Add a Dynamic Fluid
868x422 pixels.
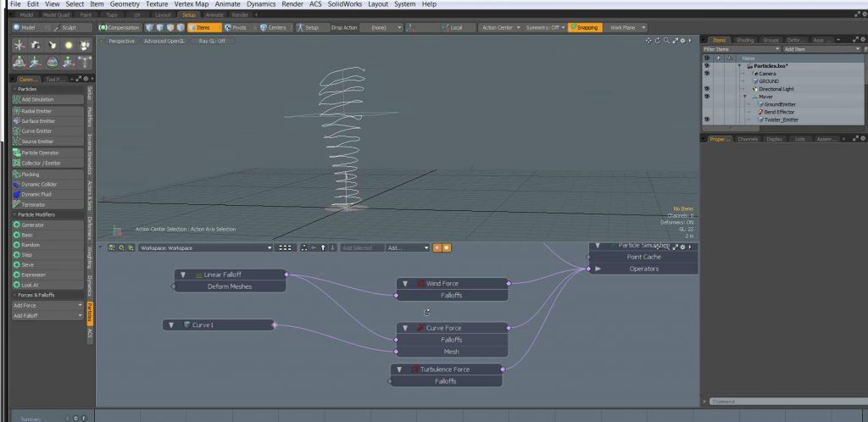[47, 194]
